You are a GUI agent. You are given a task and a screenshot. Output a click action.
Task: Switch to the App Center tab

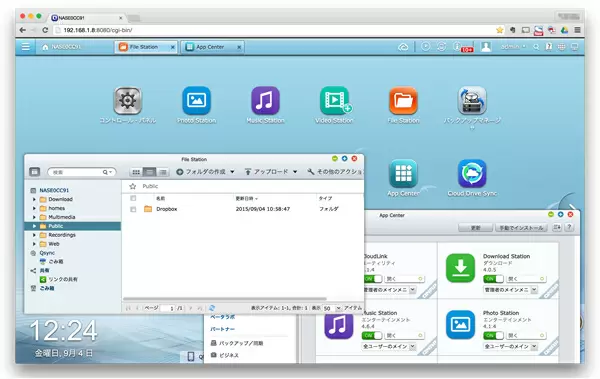[213, 47]
